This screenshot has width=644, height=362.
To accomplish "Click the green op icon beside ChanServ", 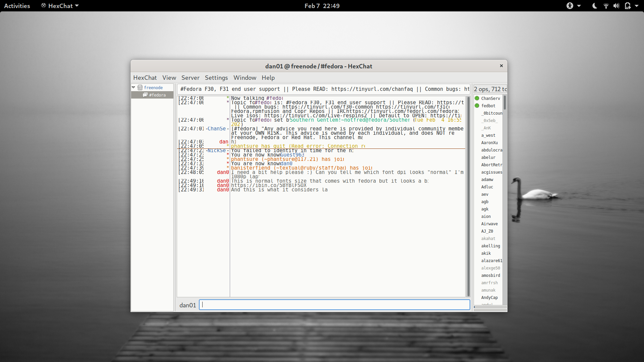I will coord(477,99).
